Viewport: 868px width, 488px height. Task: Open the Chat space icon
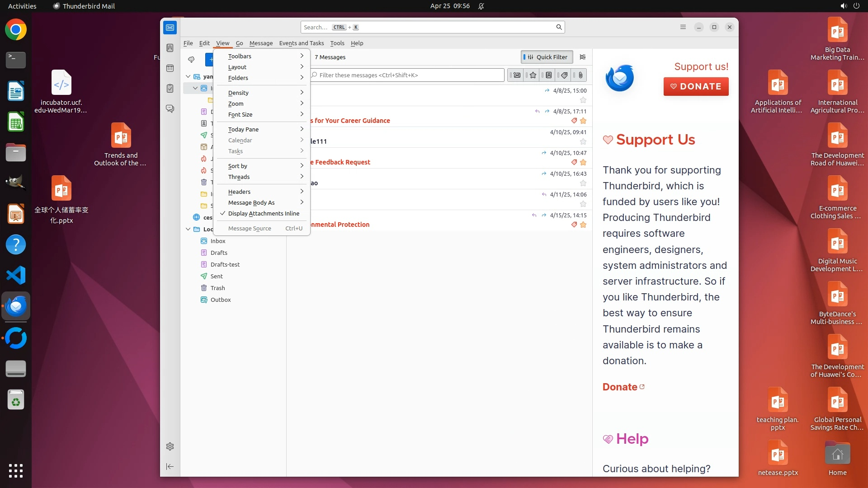[x=170, y=109]
